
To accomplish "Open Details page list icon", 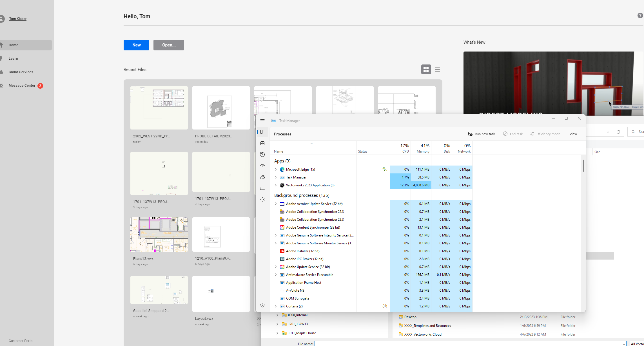I will 262,188.
